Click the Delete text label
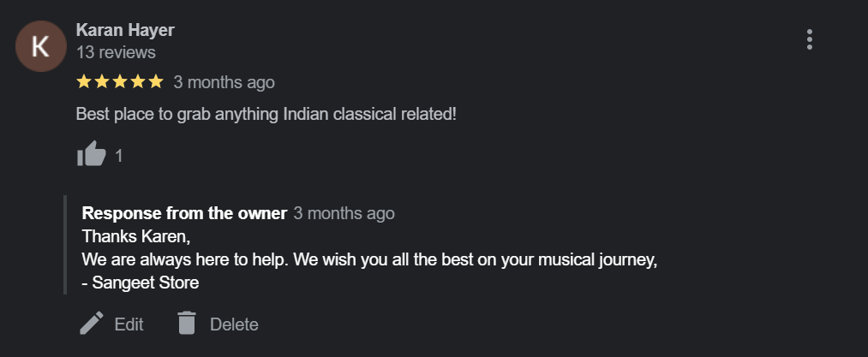The width and height of the screenshot is (868, 357). pos(234,324)
